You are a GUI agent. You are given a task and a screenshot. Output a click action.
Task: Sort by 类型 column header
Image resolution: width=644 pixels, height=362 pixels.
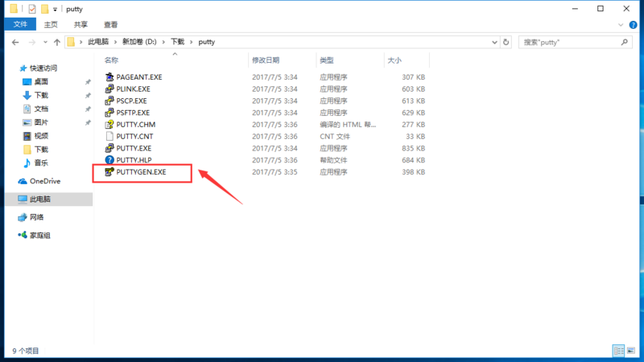coord(350,60)
